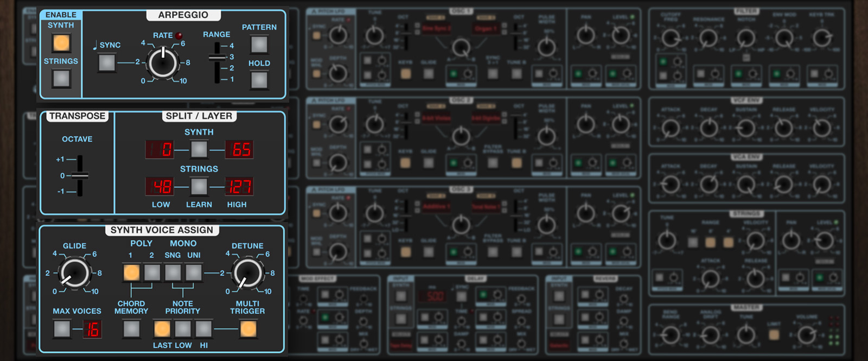Toggle arpeggio enable for Strings
Screen dimensions: 868x361
[61, 78]
